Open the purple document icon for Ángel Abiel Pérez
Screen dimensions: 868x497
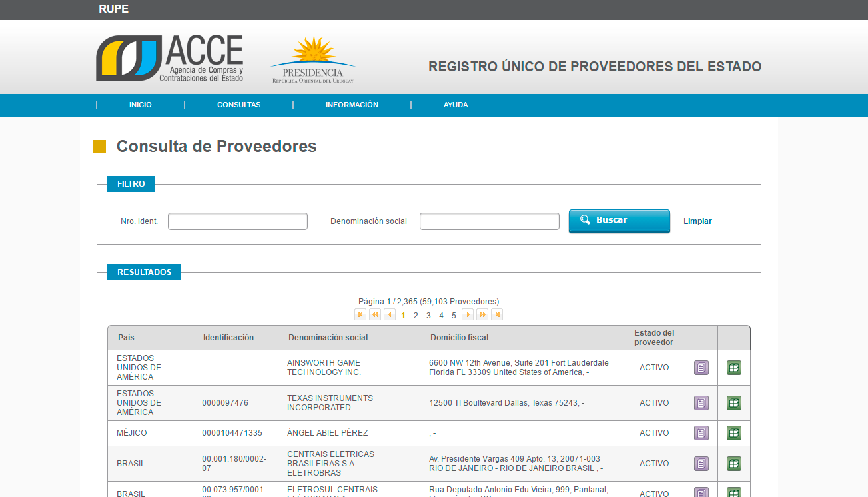[701, 433]
